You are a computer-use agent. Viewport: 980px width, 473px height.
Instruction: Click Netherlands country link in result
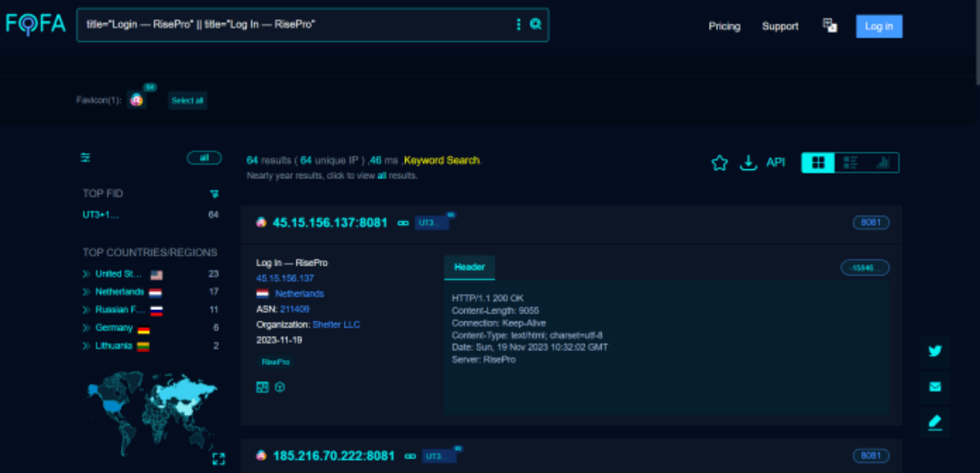[x=299, y=293]
